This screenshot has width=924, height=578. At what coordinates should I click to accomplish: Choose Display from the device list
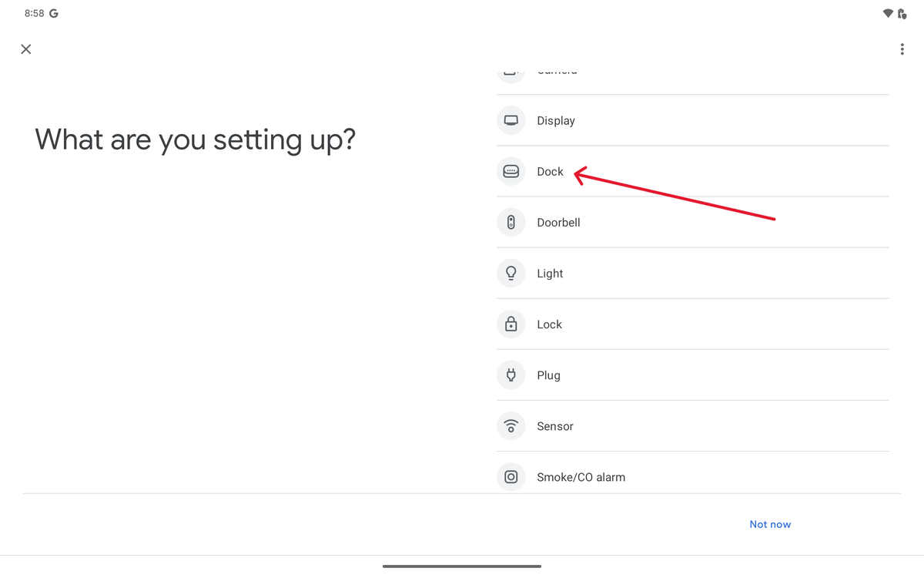[x=556, y=121]
